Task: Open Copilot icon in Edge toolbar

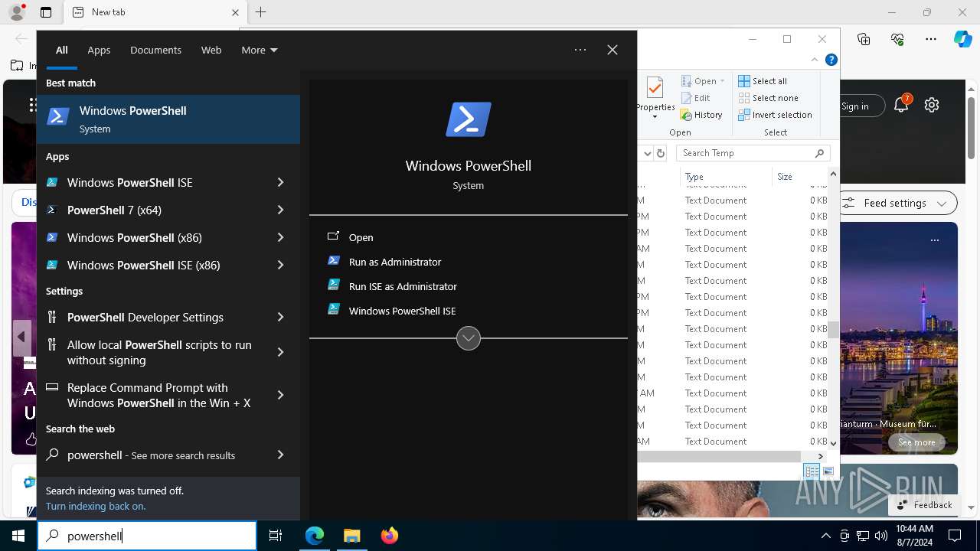Action: click(962, 39)
